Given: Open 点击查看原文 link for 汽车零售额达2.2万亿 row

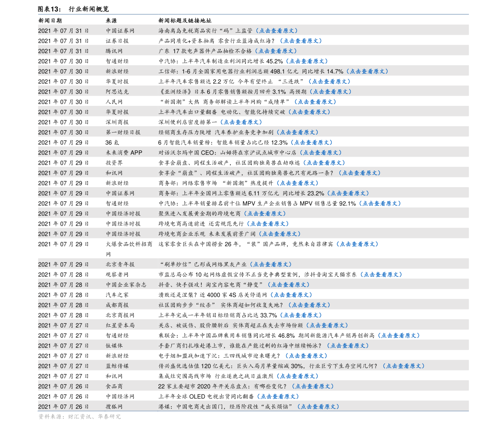Looking at the screenshot, I should click(x=330, y=82).
